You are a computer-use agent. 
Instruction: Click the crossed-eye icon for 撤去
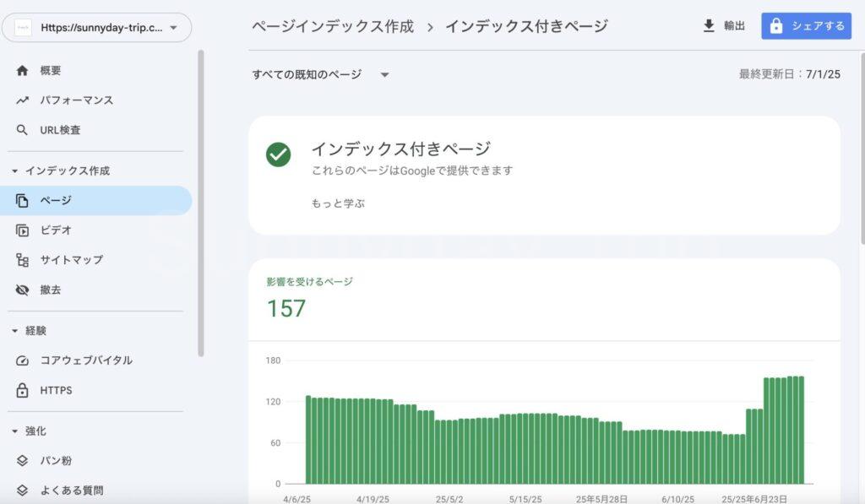23,290
